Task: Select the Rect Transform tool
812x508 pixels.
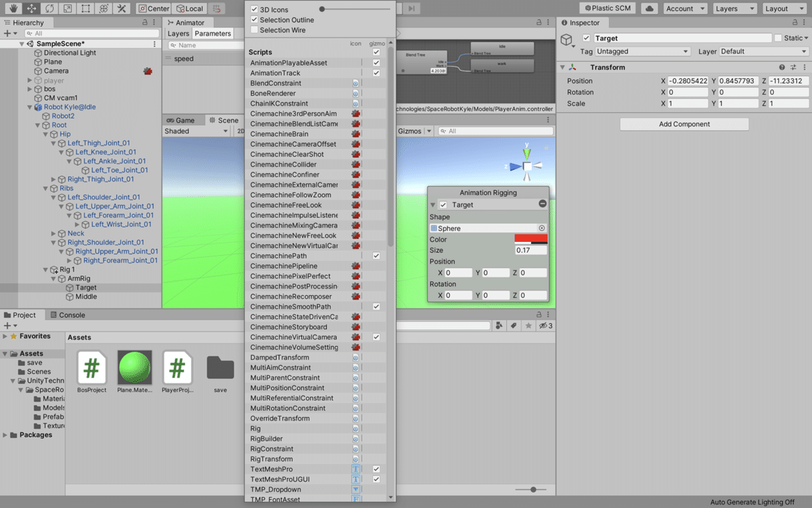Action: pyautogui.click(x=86, y=9)
